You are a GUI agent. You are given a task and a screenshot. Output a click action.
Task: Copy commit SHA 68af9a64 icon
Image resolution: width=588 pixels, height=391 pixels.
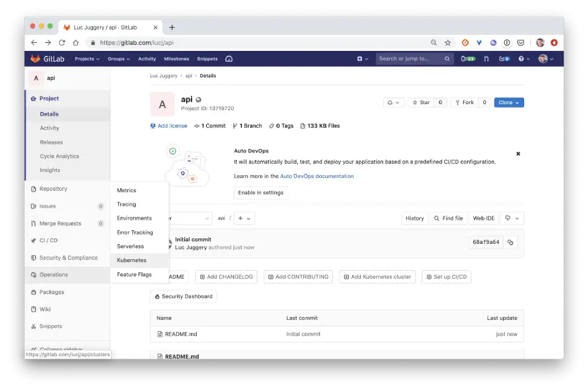coord(510,242)
